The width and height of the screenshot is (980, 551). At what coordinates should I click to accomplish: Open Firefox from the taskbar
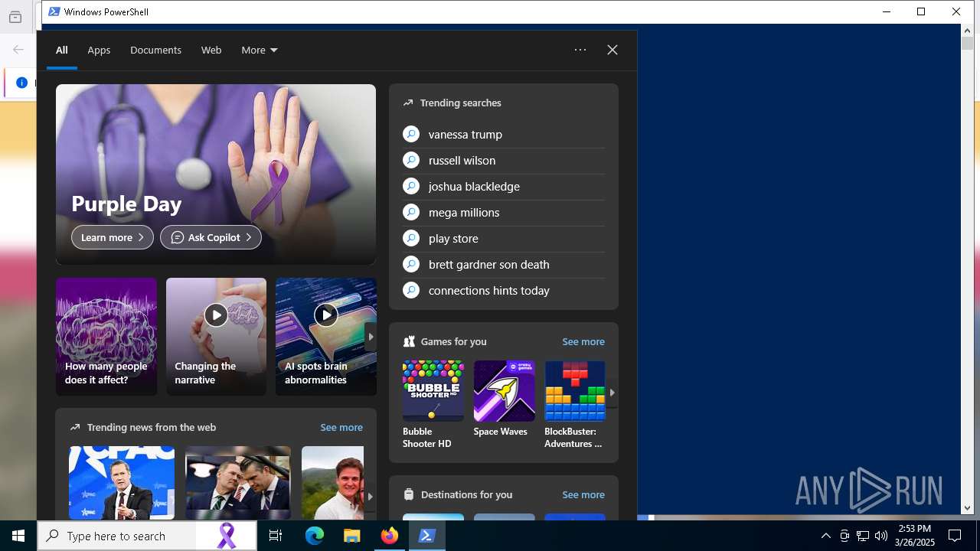click(390, 536)
